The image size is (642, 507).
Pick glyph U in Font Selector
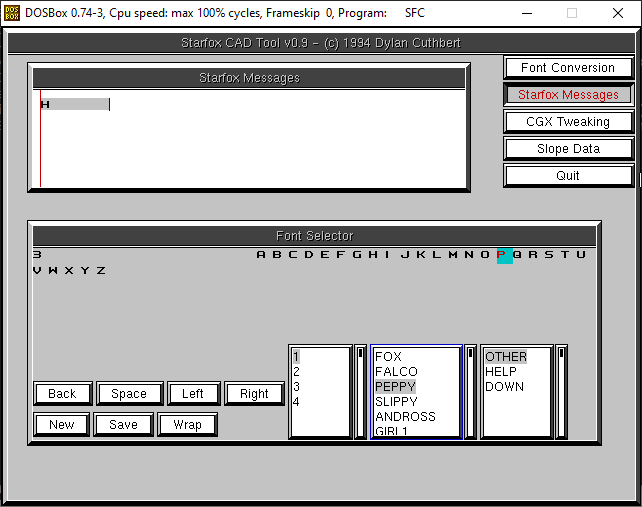pos(581,255)
